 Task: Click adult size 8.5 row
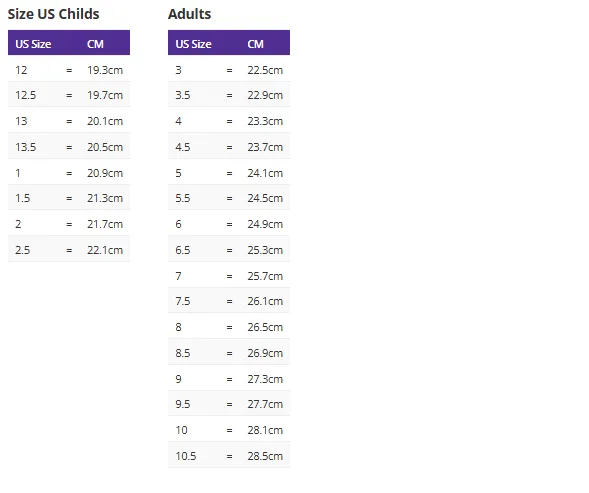click(229, 353)
